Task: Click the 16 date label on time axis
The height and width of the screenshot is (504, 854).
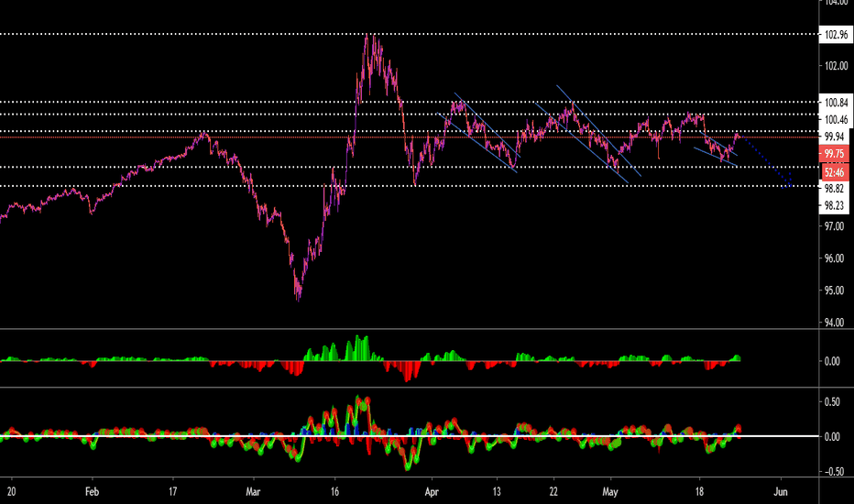Action: tap(334, 491)
